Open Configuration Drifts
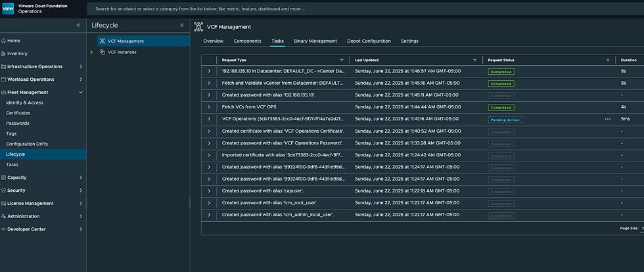The image size is (644, 272). tap(27, 145)
